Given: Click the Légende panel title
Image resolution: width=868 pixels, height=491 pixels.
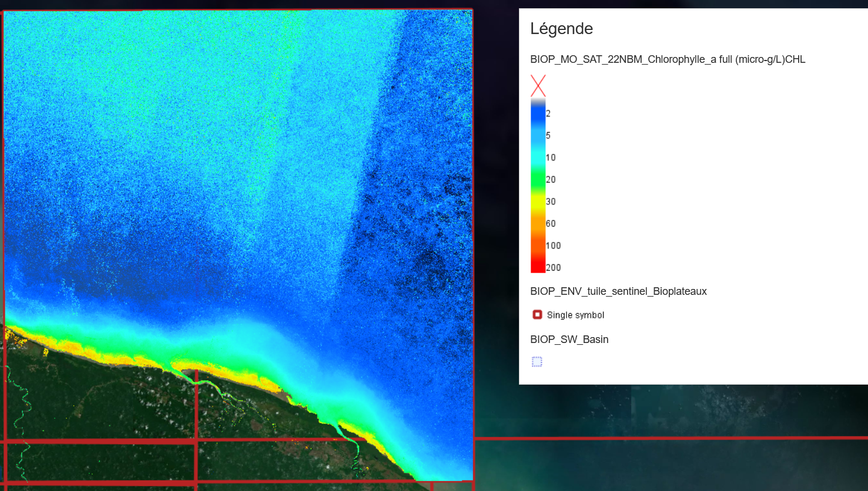Looking at the screenshot, I should pos(561,29).
